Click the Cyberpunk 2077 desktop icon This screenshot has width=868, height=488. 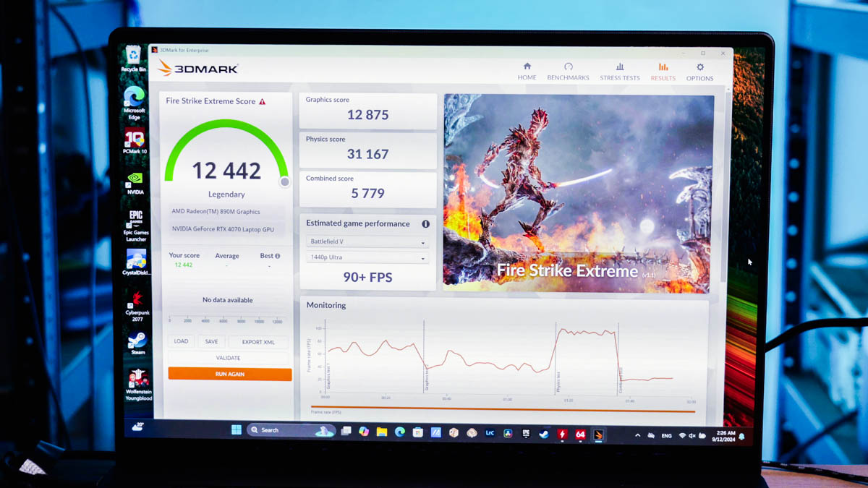click(137, 307)
